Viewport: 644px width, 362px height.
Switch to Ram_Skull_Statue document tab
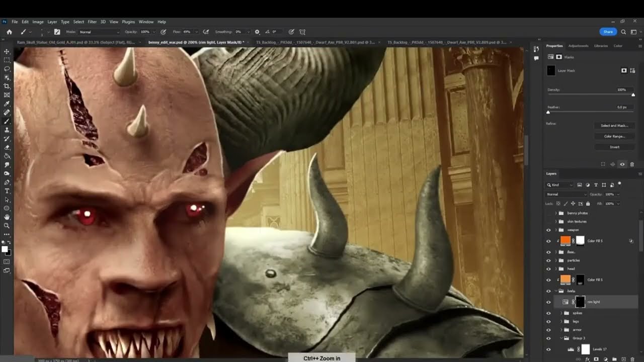75,42
